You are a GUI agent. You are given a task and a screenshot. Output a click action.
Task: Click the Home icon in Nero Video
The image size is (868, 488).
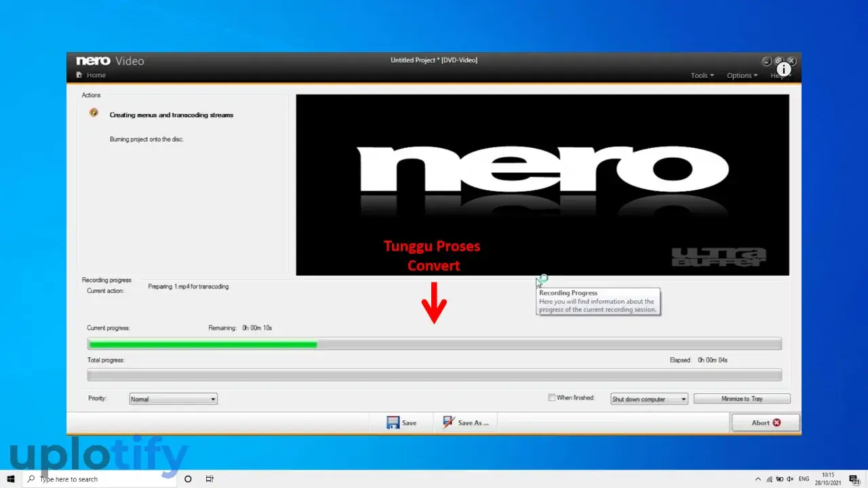(x=79, y=75)
